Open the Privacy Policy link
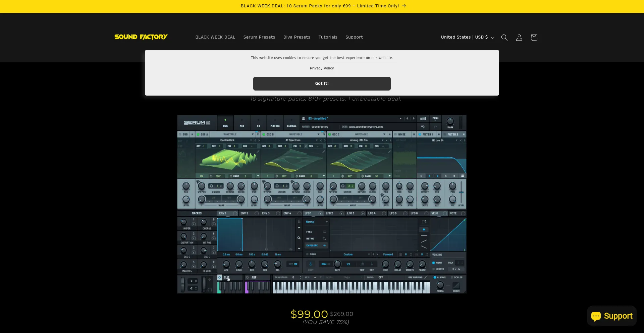 click(x=322, y=68)
